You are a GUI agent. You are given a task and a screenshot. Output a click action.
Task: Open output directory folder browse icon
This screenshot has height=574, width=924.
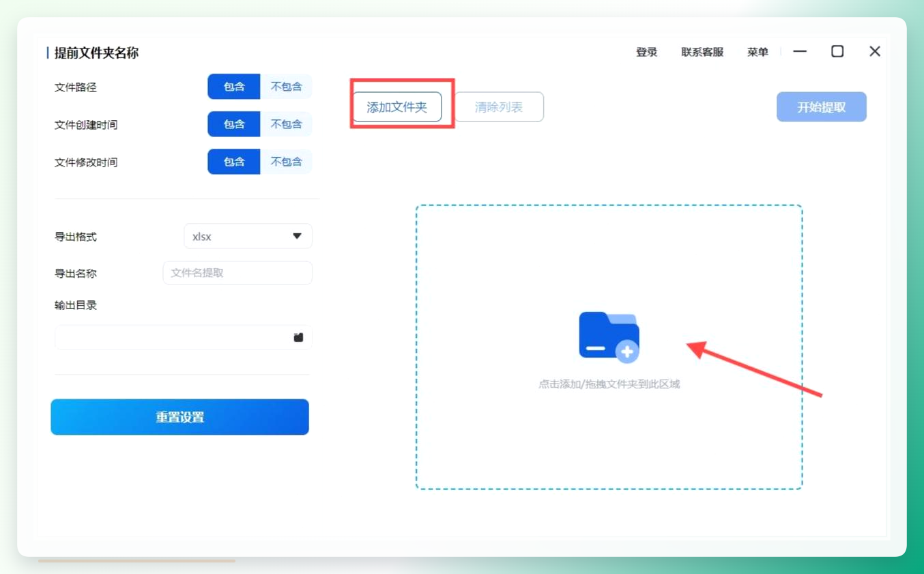click(x=298, y=337)
